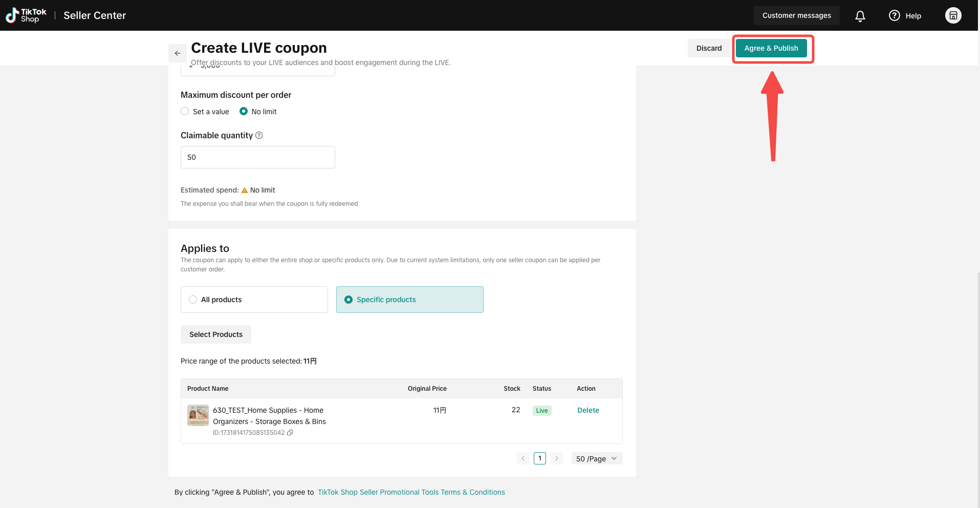Open Customer messages
Viewport: 980px width, 508px height.
(796, 15)
